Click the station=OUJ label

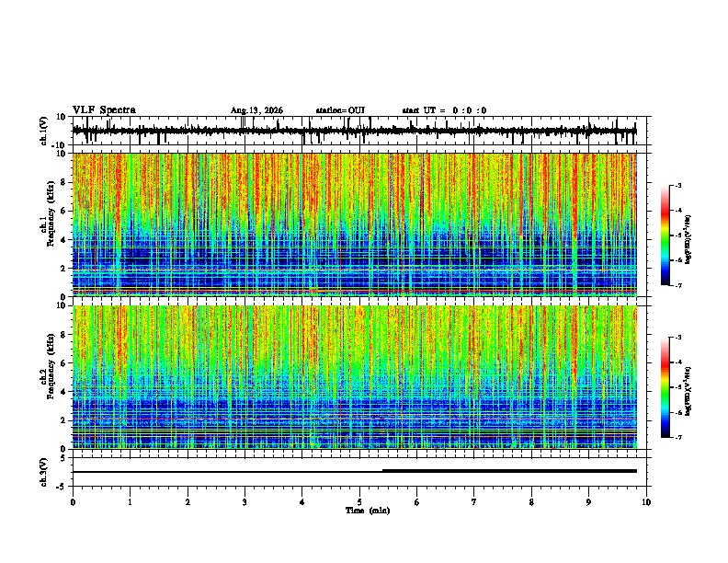[x=340, y=110]
